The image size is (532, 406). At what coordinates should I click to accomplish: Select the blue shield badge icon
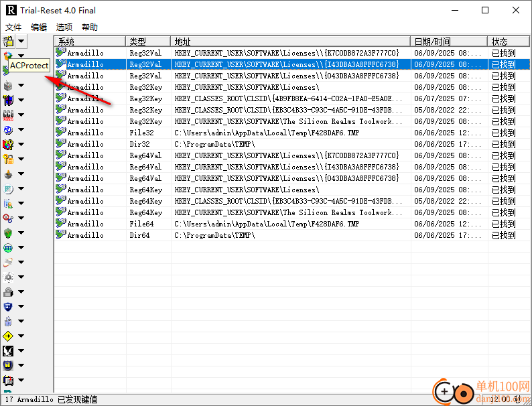8,307
